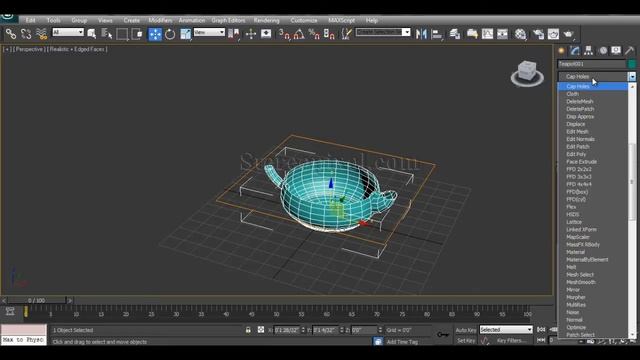Click the Use Pivot Point Center icon
The width and height of the screenshot is (640, 360).
(x=234, y=34)
